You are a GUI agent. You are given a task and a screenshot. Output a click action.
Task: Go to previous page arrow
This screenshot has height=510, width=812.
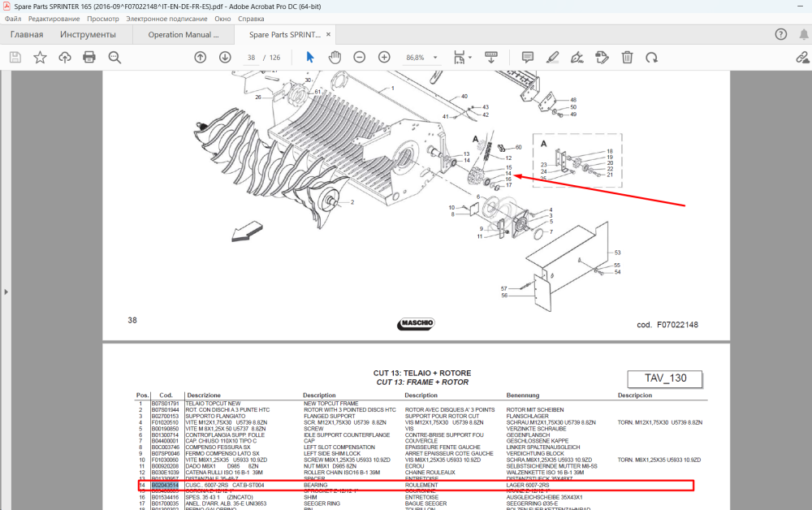201,58
